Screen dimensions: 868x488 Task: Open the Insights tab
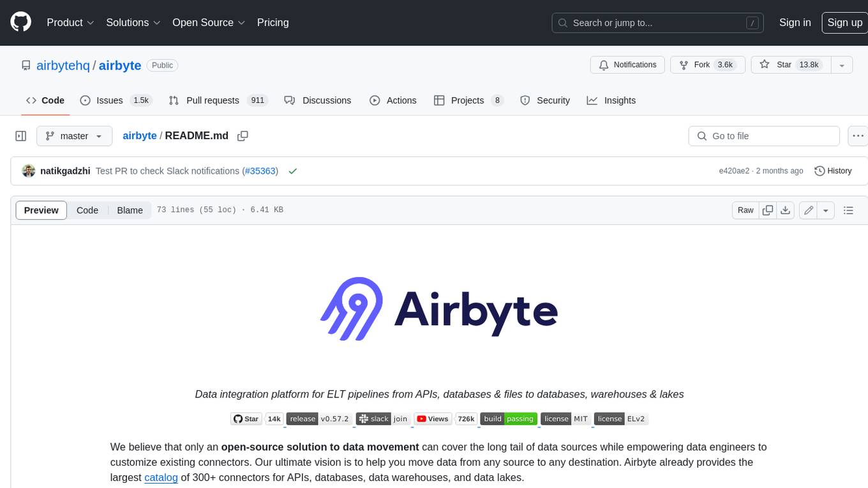(611, 100)
